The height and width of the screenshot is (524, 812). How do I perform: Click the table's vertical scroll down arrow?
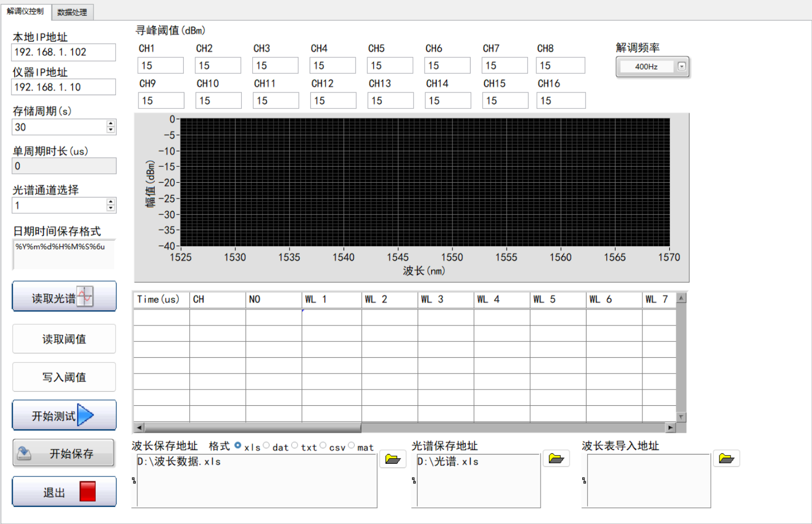pyautogui.click(x=681, y=417)
